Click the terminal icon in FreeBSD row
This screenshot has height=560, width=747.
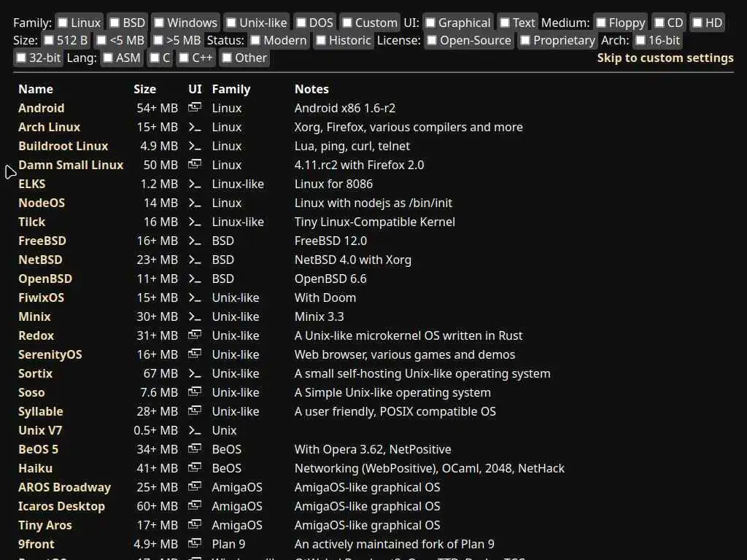click(194, 241)
